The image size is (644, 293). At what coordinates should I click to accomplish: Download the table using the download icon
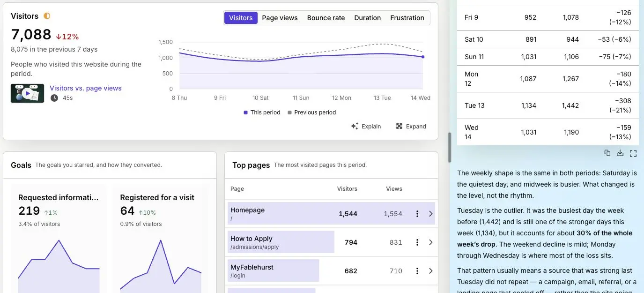pyautogui.click(x=620, y=153)
